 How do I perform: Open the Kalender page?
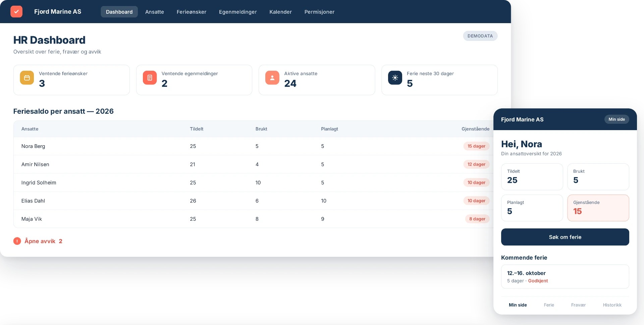click(281, 12)
